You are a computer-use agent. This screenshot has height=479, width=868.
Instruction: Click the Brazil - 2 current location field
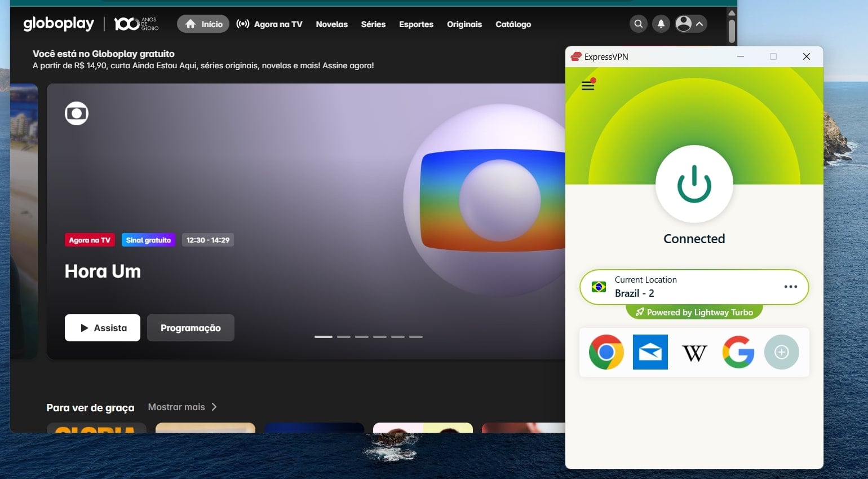tap(635, 293)
